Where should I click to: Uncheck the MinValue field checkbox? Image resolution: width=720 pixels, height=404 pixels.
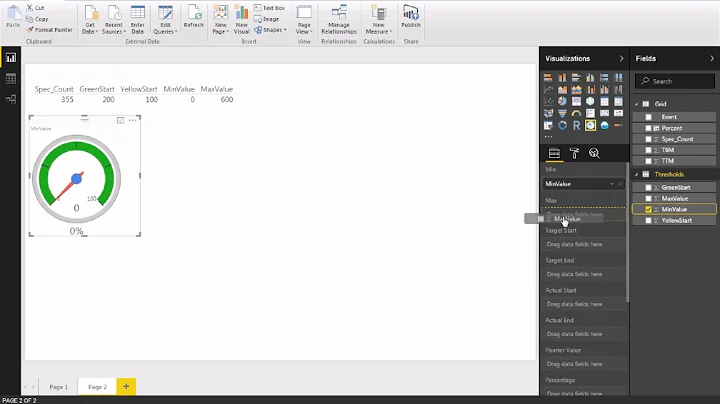click(648, 209)
